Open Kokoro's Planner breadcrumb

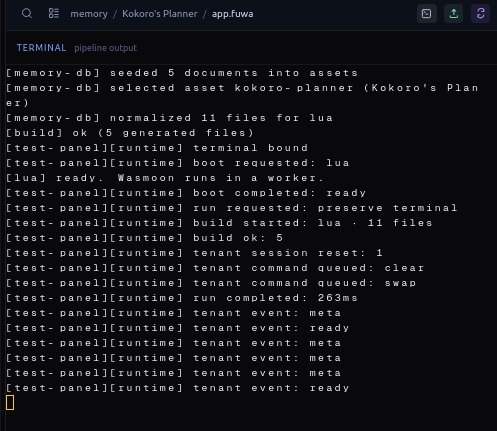pos(160,14)
